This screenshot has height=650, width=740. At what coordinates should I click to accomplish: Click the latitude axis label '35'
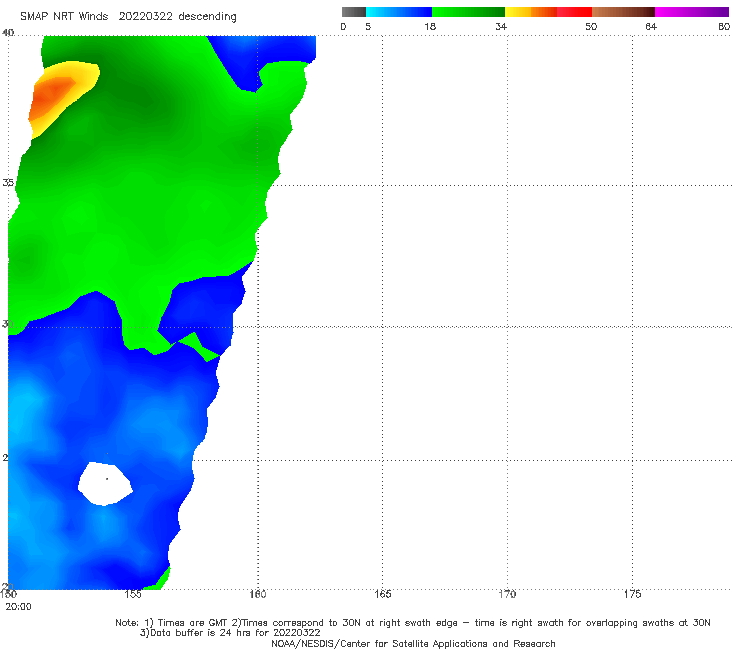pyautogui.click(x=8, y=183)
